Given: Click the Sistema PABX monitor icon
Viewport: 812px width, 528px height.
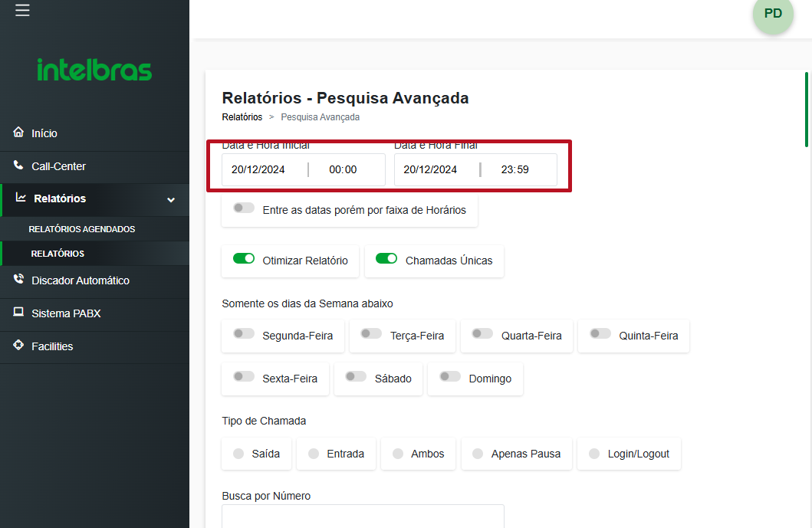Looking at the screenshot, I should pos(18,312).
